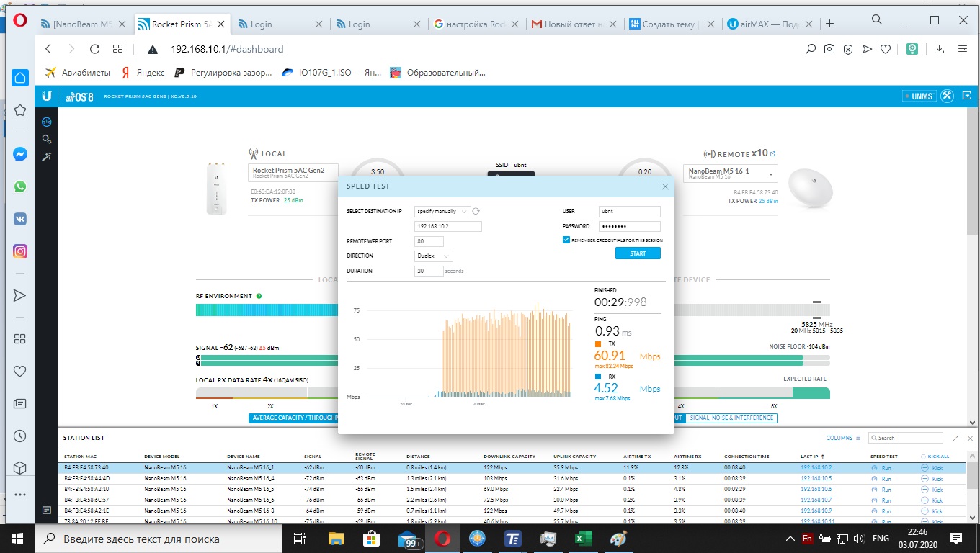Image resolution: width=980 pixels, height=553 pixels.
Task: Take a snapshot with camera icon
Action: pyautogui.click(x=829, y=49)
